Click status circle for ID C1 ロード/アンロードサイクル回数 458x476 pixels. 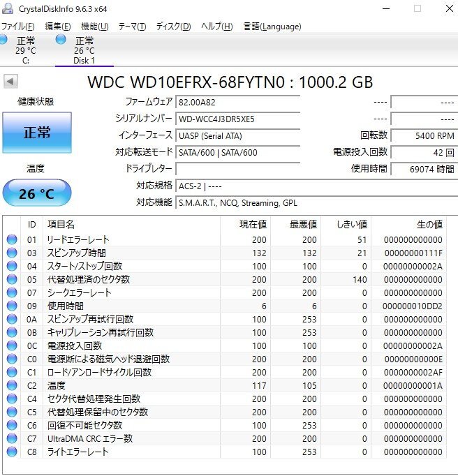tap(12, 372)
